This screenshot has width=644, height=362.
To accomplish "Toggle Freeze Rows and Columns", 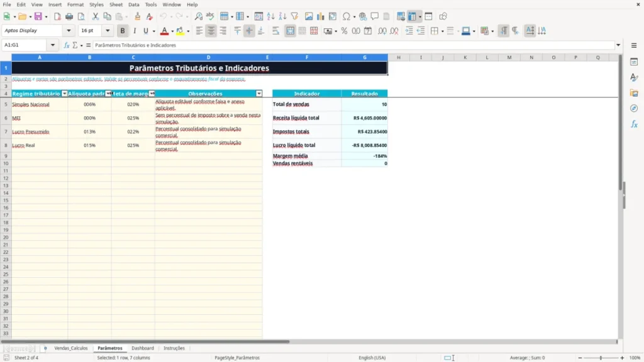I will point(413,16).
